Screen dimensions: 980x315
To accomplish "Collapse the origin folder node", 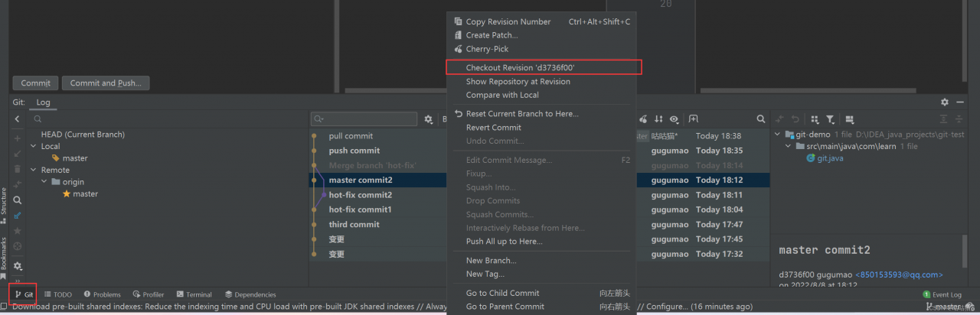I will (x=44, y=182).
